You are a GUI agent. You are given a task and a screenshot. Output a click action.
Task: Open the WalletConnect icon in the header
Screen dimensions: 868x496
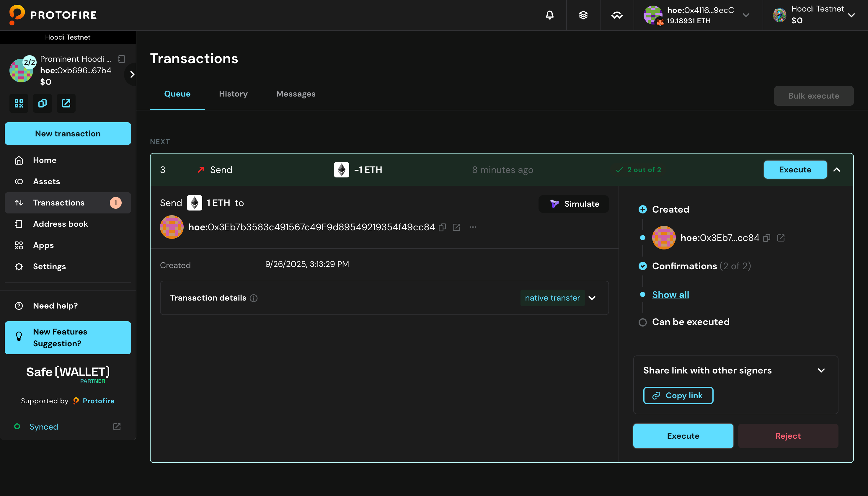click(x=617, y=15)
